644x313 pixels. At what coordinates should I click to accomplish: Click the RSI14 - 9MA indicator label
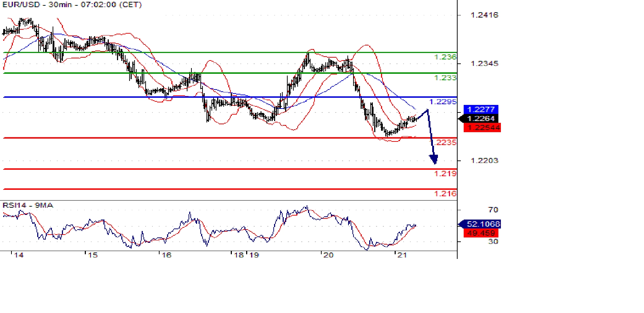pos(28,205)
